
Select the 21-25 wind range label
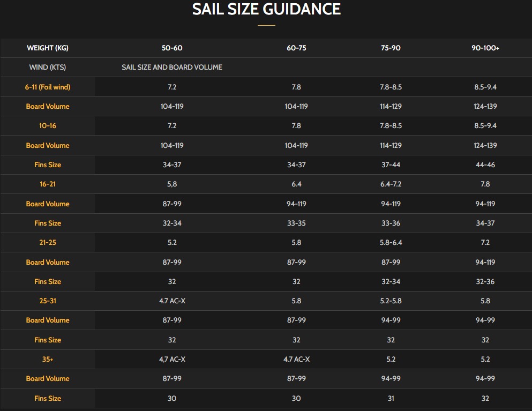click(48, 243)
